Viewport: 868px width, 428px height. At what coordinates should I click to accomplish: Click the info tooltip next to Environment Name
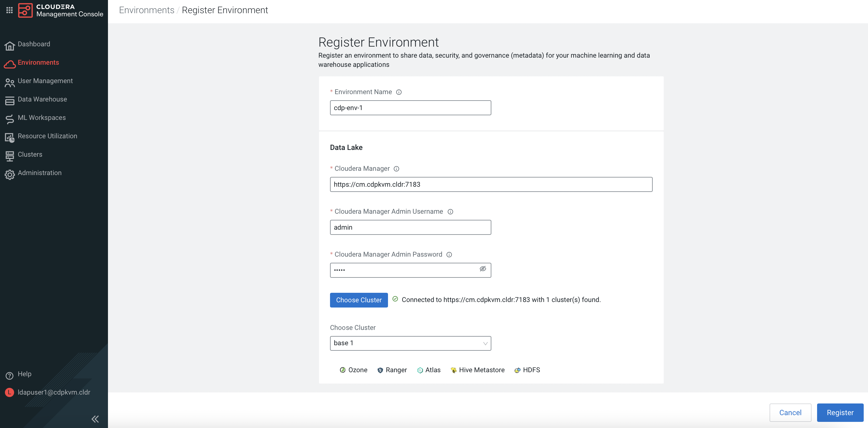pos(399,92)
